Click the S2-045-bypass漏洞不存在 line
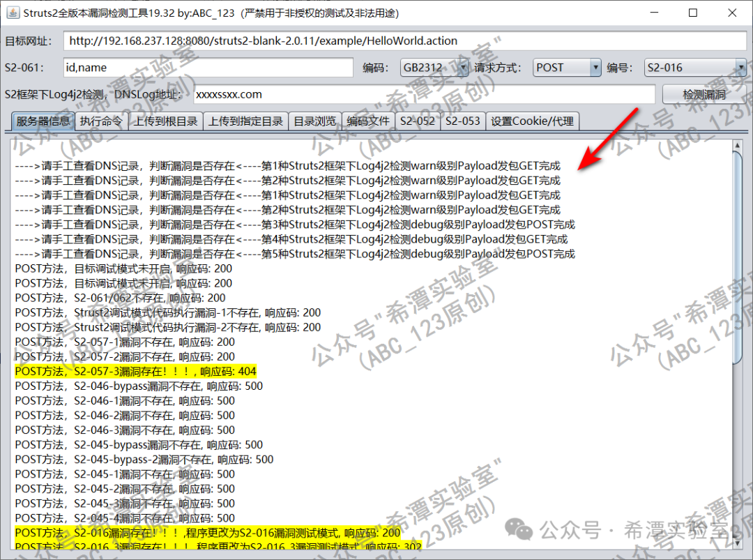Image resolution: width=753 pixels, height=560 pixels. pyautogui.click(x=139, y=445)
